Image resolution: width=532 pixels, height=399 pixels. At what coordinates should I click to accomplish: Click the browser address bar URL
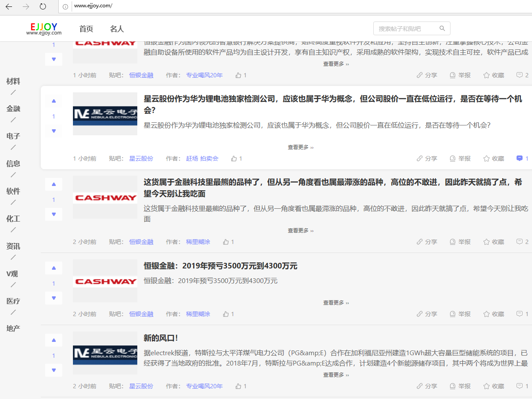click(93, 6)
